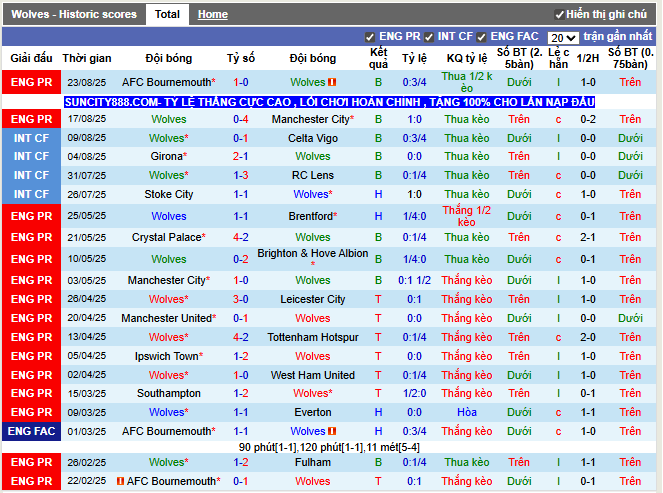
Task: Click the 1-3 score against RC Lens
Action: coord(241,175)
